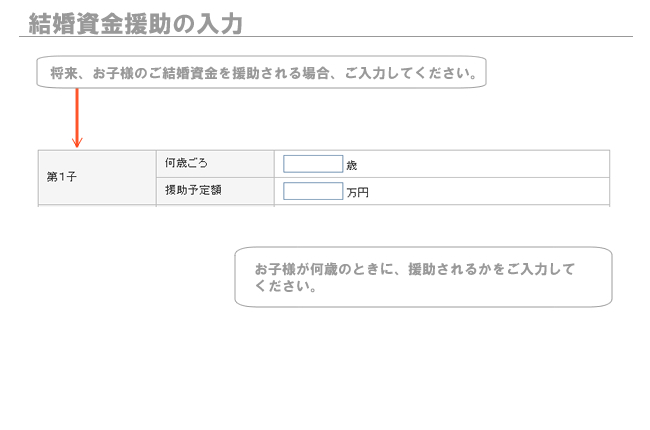The height and width of the screenshot is (430, 650).
Task: Click the 歳 unit label
Action: tap(352, 165)
